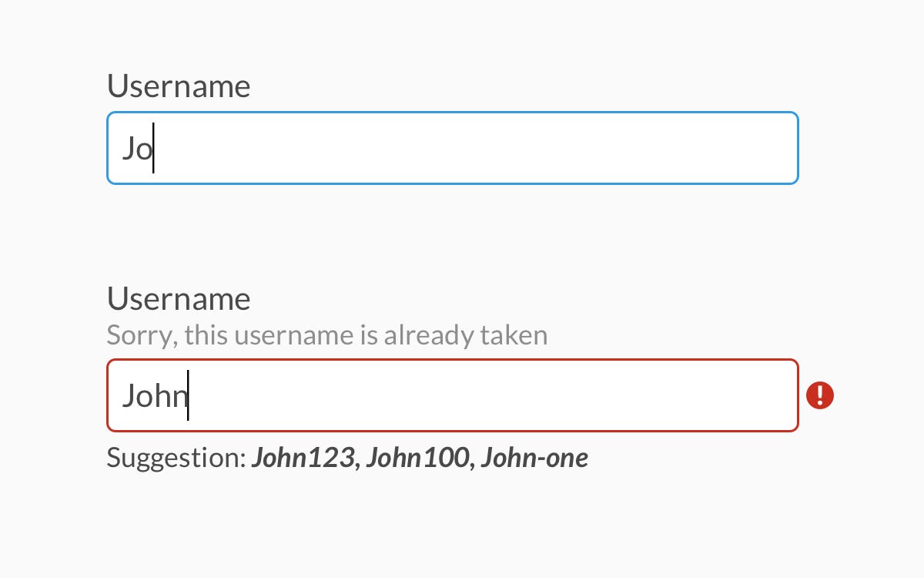Pick the John-one username suggestion
Screen dimensions: 924x578
(534, 458)
